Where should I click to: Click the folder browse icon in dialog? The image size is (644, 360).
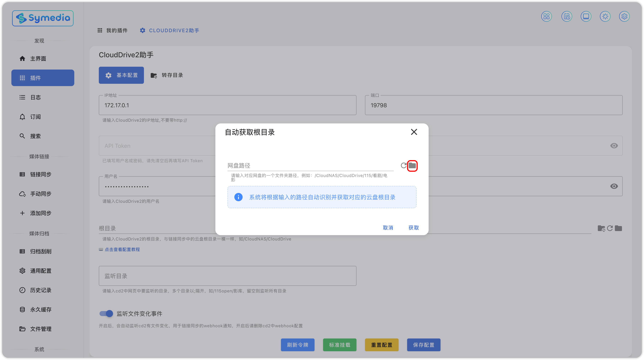tap(412, 165)
